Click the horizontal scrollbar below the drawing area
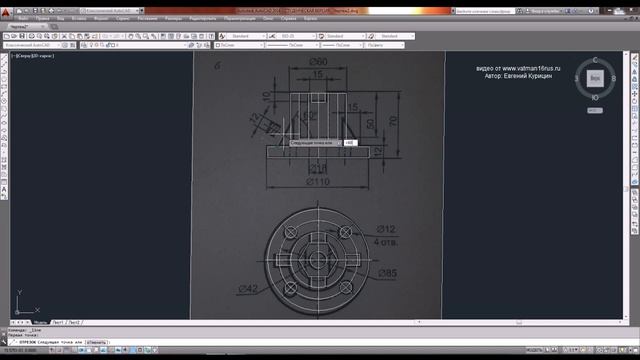This screenshot has height=360, width=640. [x=518, y=322]
